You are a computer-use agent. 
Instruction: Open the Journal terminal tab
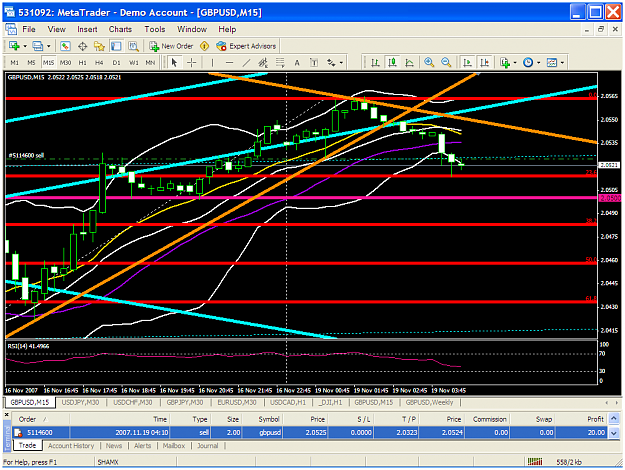(x=208, y=446)
